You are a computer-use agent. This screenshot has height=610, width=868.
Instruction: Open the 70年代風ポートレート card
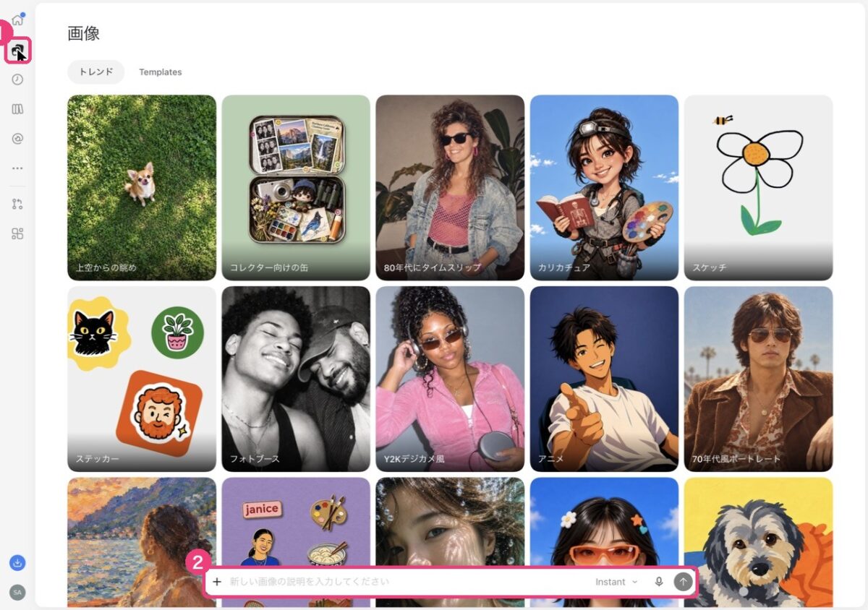point(758,379)
